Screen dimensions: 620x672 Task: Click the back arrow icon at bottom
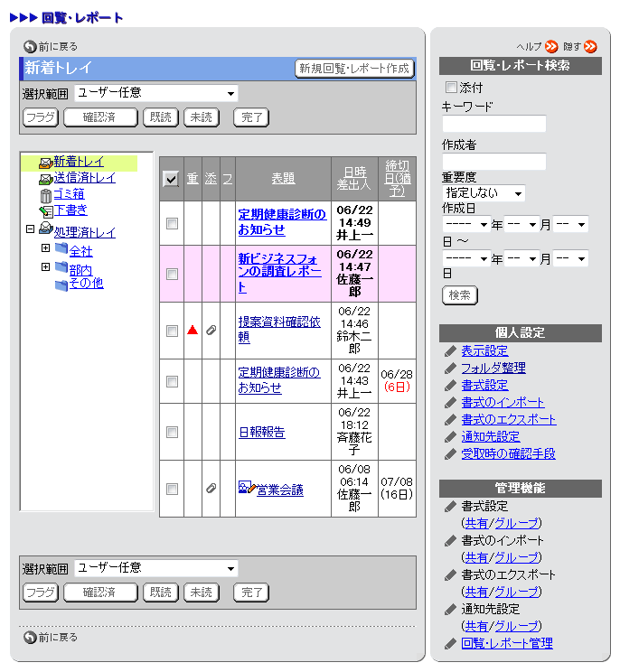(x=30, y=638)
